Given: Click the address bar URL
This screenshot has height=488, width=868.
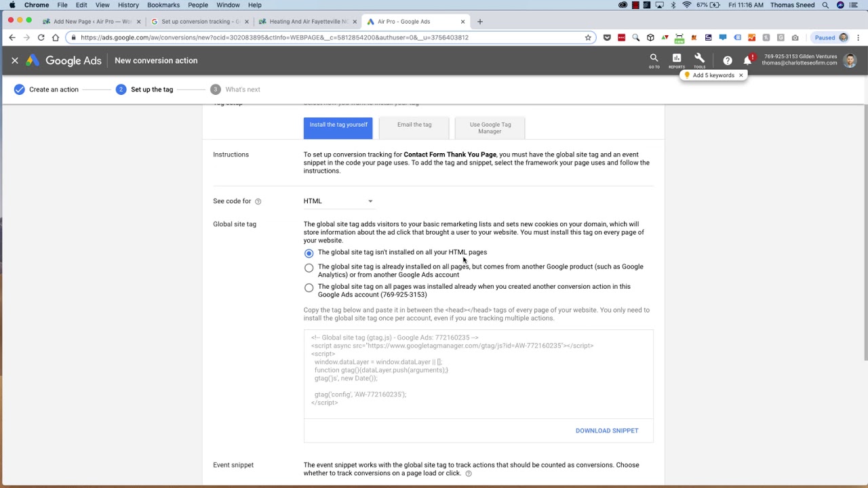Looking at the screenshot, I should (x=274, y=37).
